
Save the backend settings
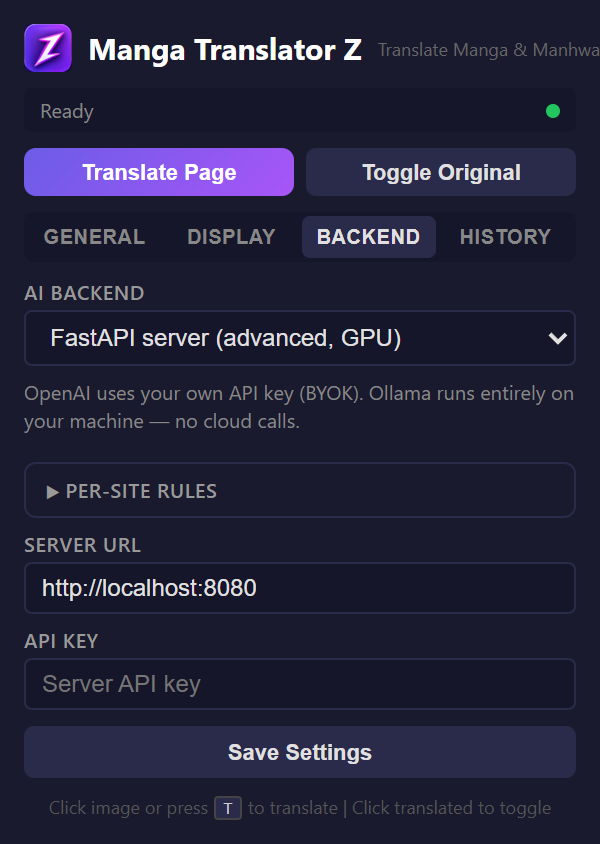[300, 753]
